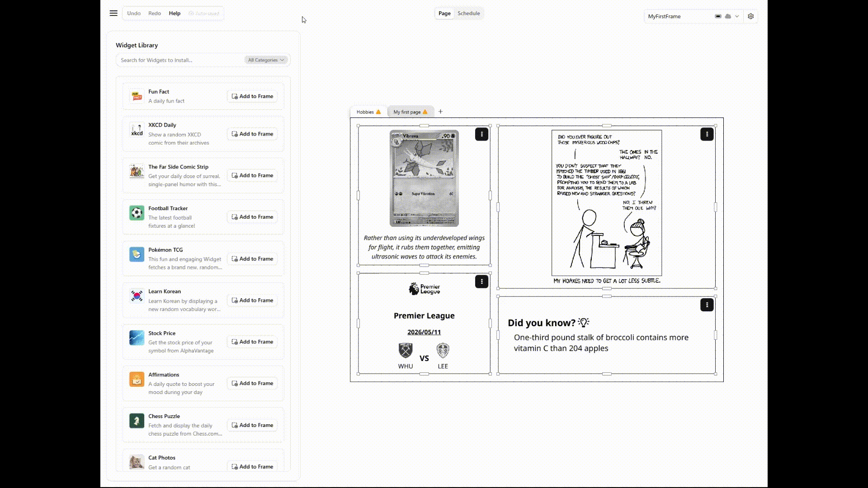Open the MyFirstFrame frame selector dropdown
The width and height of the screenshot is (868, 488).
(x=693, y=16)
